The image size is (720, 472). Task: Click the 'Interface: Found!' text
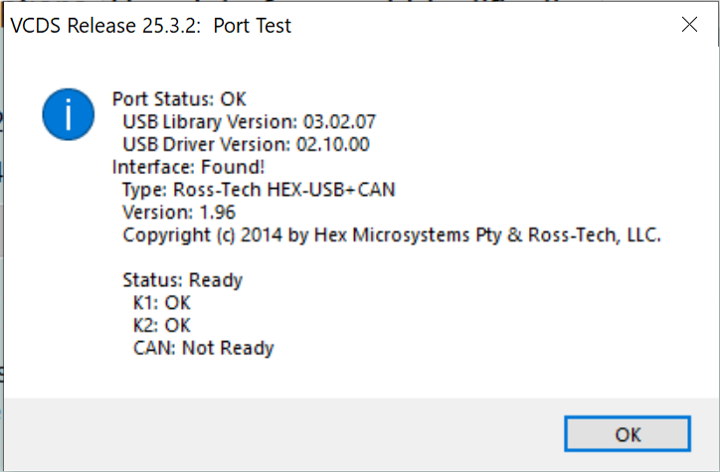click(x=188, y=167)
